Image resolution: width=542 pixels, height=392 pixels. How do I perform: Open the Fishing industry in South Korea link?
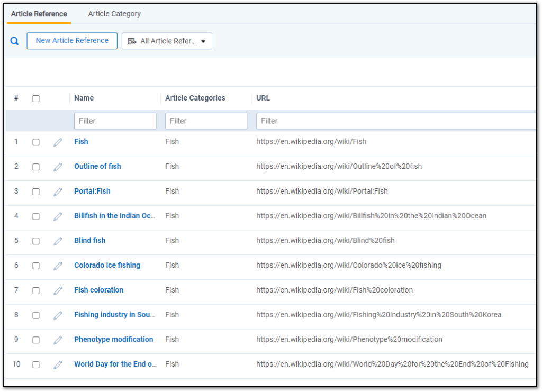pos(114,315)
